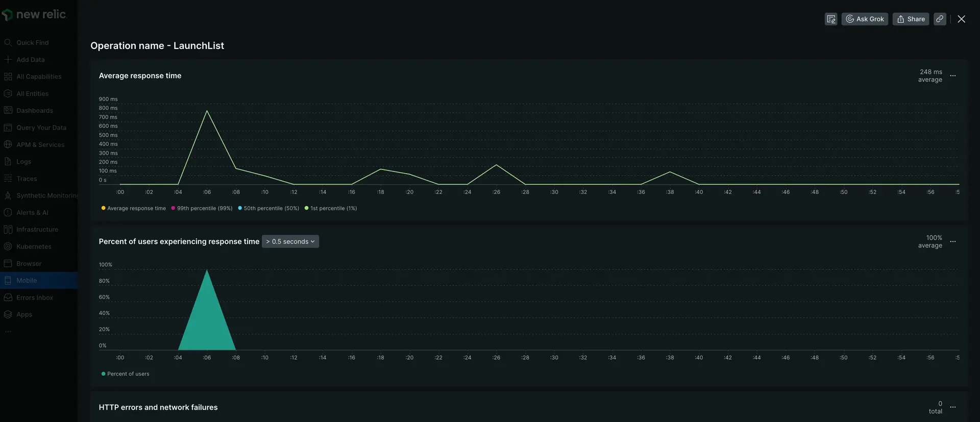Open Dashboards from the sidebar

pos(34,111)
